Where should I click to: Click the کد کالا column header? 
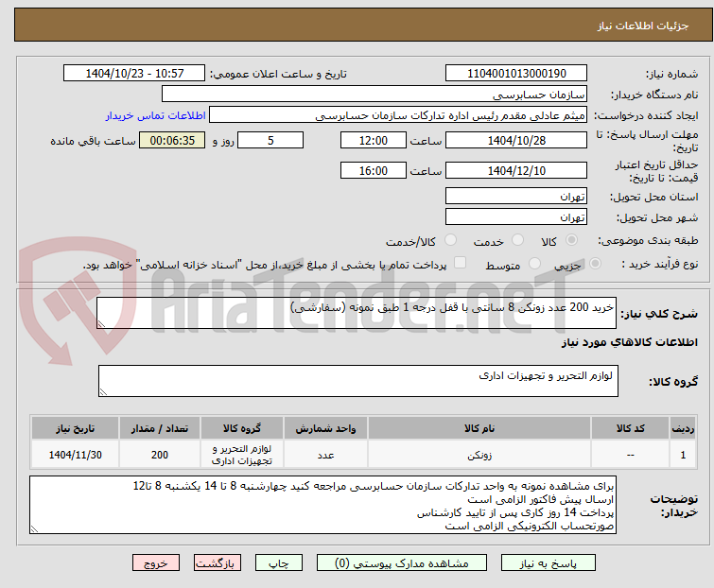click(x=631, y=428)
